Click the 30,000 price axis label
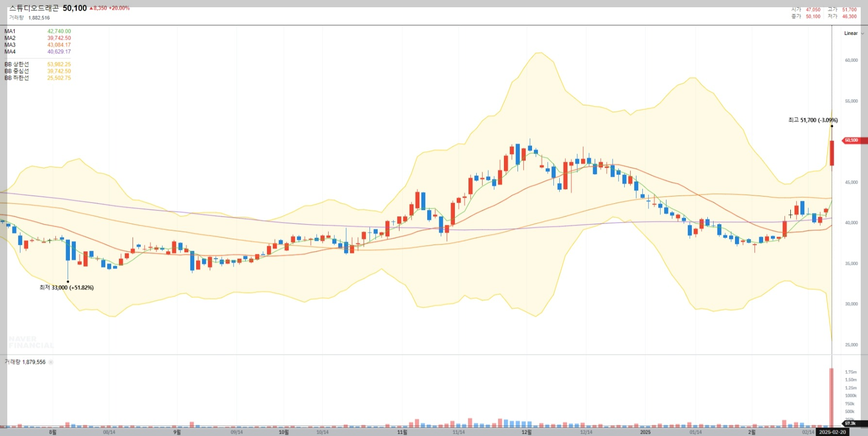 [x=851, y=304]
